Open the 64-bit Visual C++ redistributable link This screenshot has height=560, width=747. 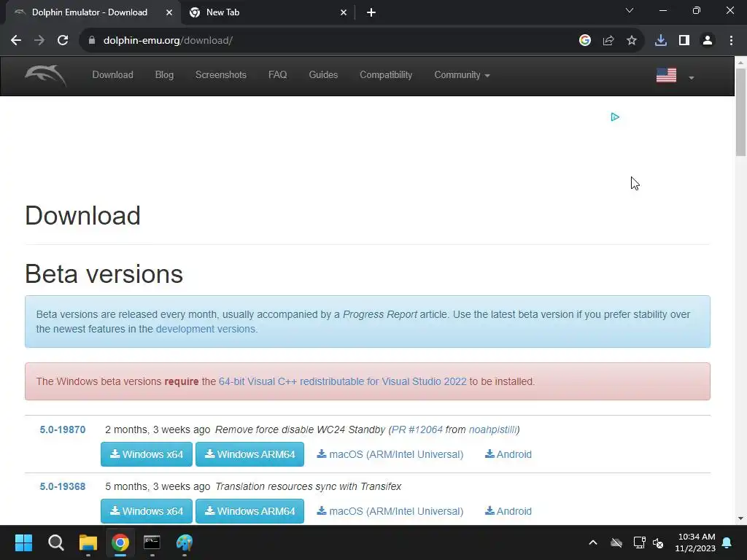click(x=343, y=381)
